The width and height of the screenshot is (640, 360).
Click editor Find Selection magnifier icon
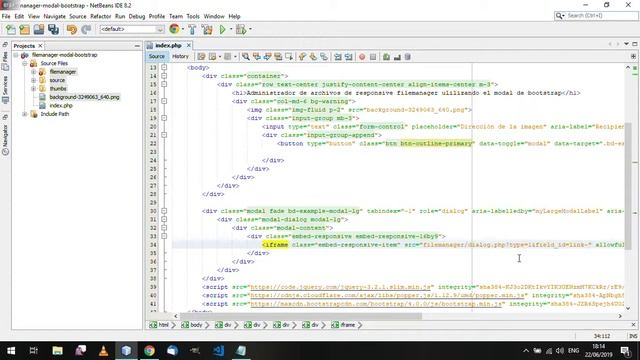246,57
